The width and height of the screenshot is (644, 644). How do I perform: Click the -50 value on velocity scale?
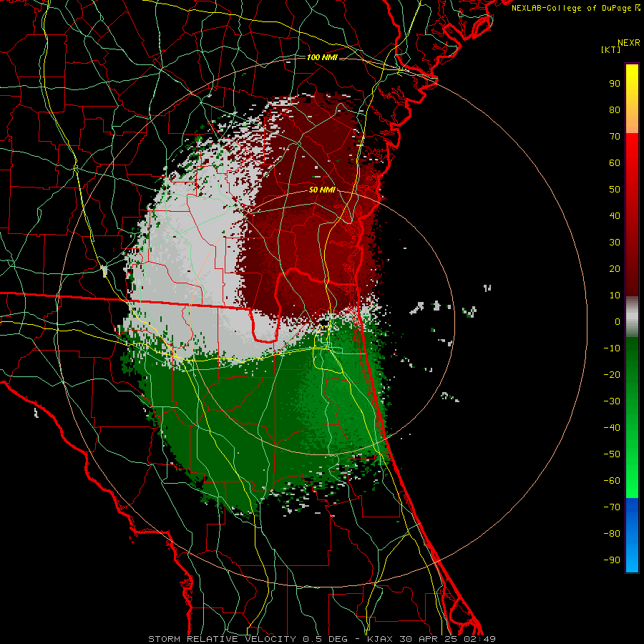(612, 454)
